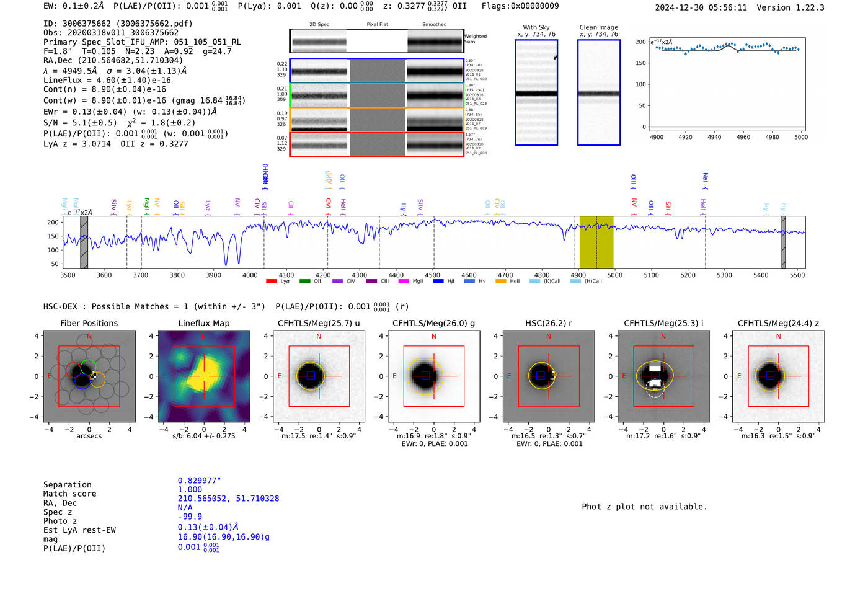The image size is (868, 591).
Task: Click the green OII legend swatch
Action: click(x=304, y=281)
